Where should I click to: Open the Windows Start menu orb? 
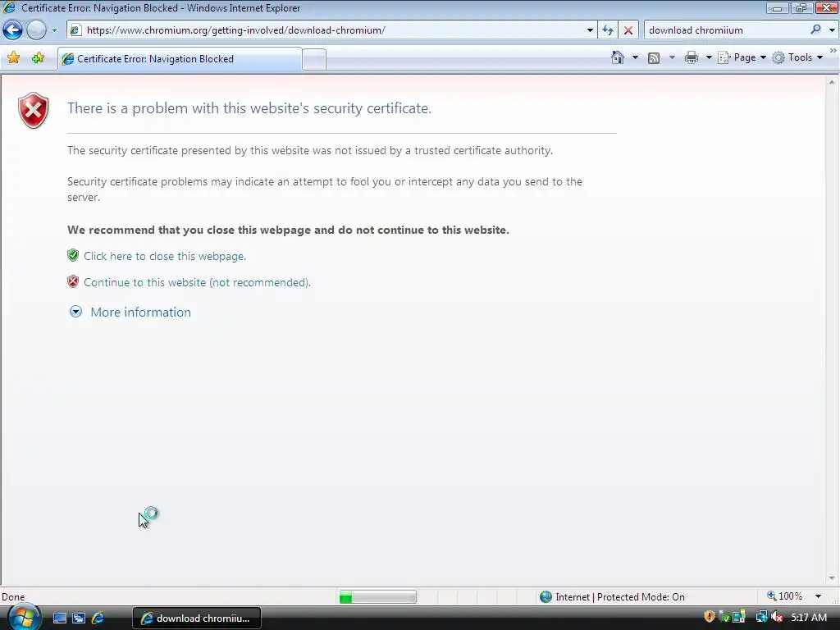click(24, 618)
